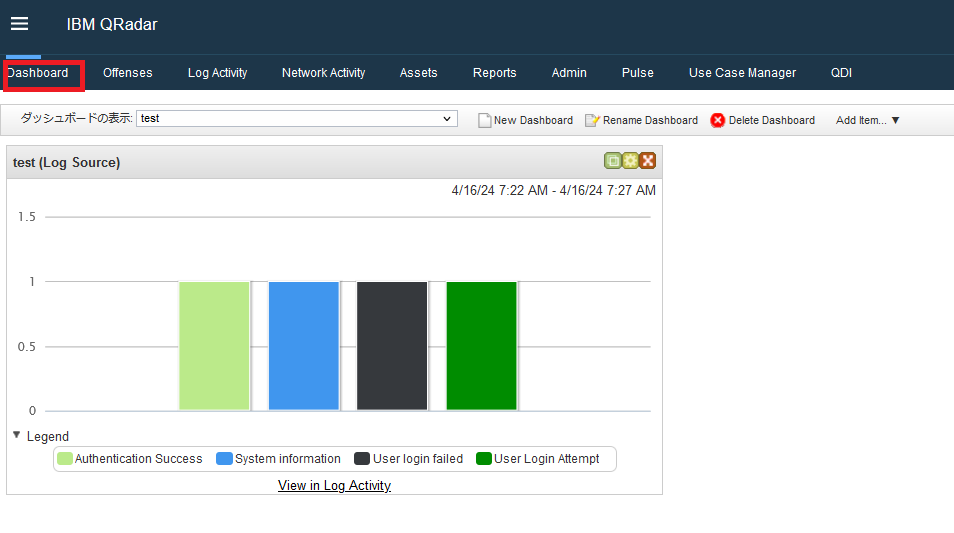Click the User login failed legend label
This screenshot has height=533, width=954.
(418, 459)
